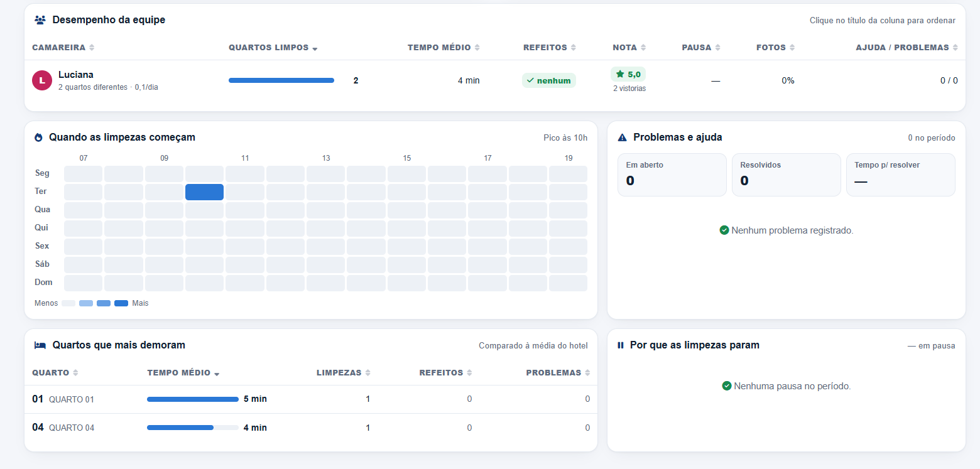Click the lightest legend swatch next to Menos
Image resolution: width=980 pixels, height=469 pixels.
68,303
